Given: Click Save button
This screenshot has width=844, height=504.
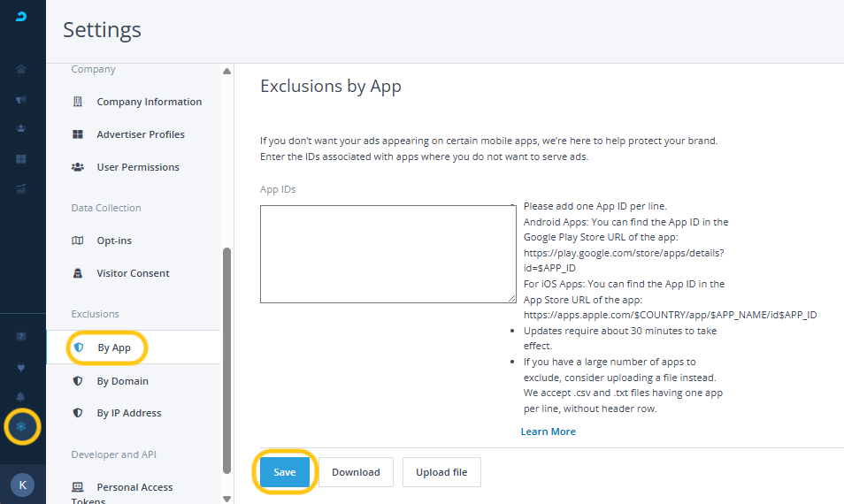Looking at the screenshot, I should tap(285, 472).
